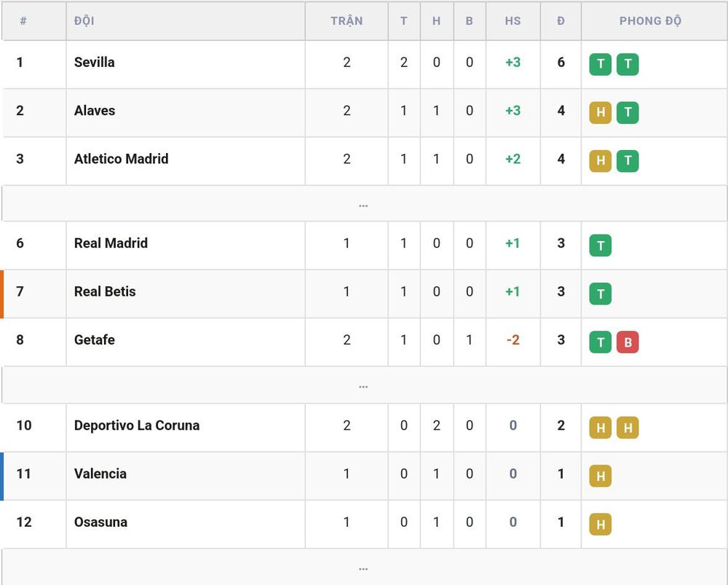Click Getafe's red B form badge
728x585 pixels.
pyautogui.click(x=628, y=342)
